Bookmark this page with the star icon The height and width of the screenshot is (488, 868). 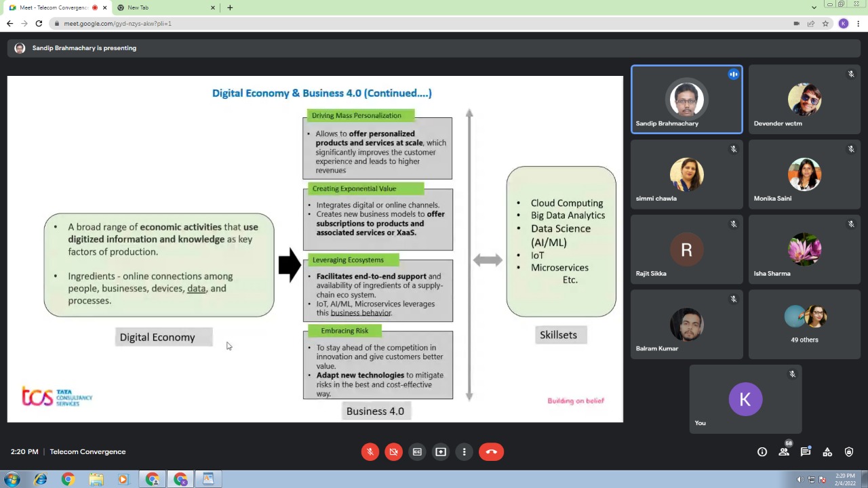coord(825,24)
